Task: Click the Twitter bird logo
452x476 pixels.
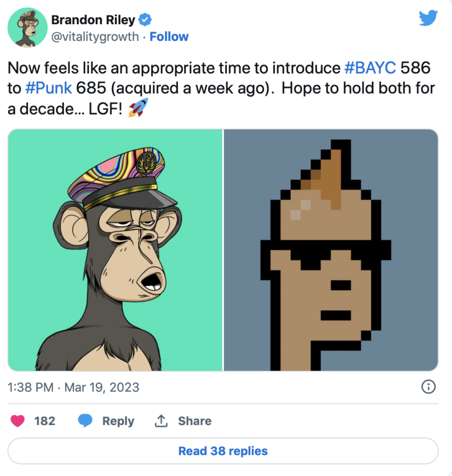Action: tap(428, 18)
